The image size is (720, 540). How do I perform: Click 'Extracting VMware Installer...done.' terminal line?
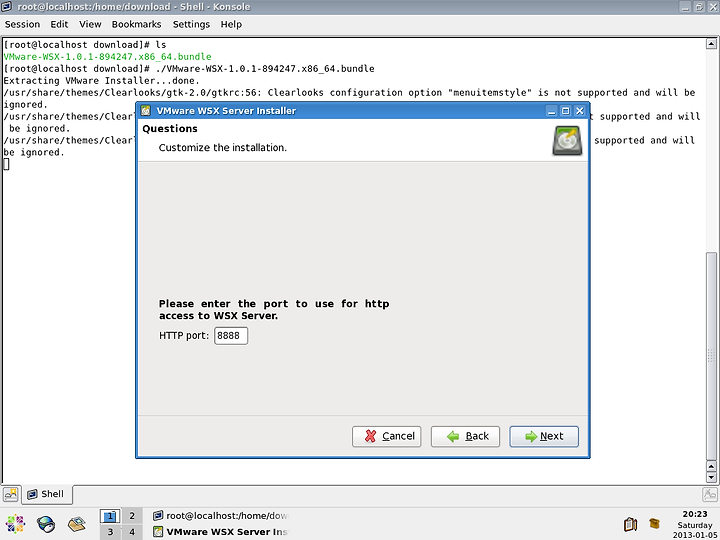pos(101,81)
